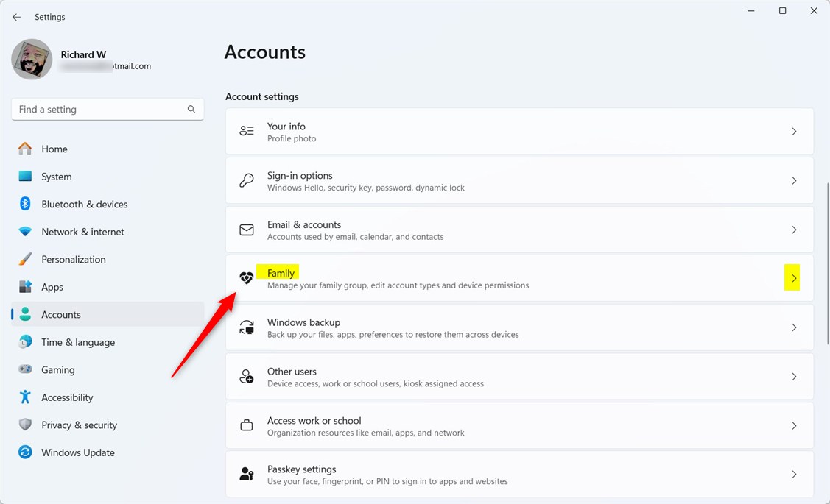830x504 pixels.
Task: Expand Windows backup with its chevron
Action: click(x=794, y=327)
